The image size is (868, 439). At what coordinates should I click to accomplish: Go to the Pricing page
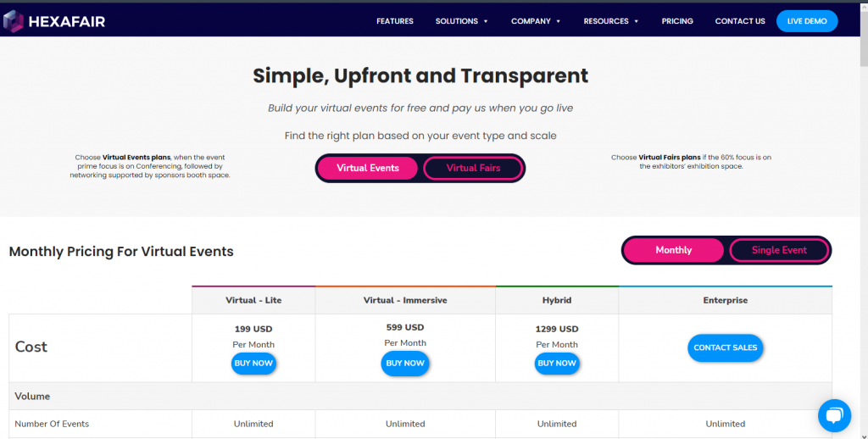click(677, 21)
